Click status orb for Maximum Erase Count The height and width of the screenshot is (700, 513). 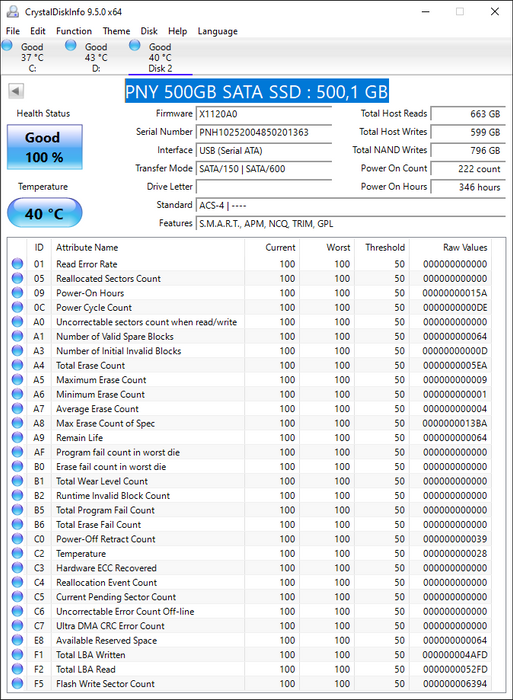[x=17, y=380]
